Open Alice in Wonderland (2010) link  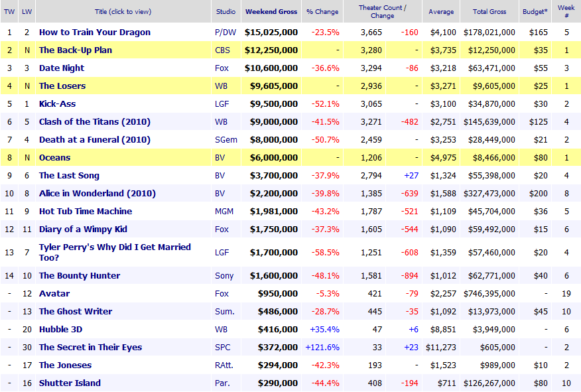coord(97,194)
